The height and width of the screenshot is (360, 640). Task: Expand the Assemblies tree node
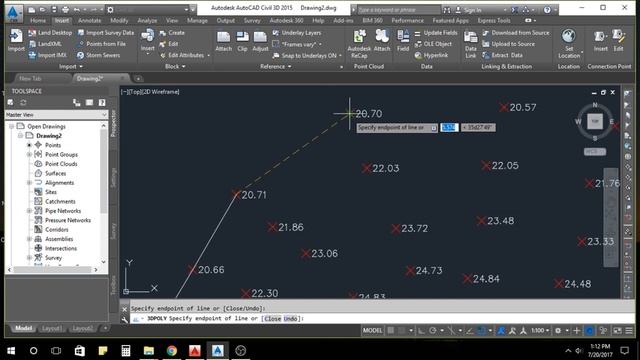[29, 239]
